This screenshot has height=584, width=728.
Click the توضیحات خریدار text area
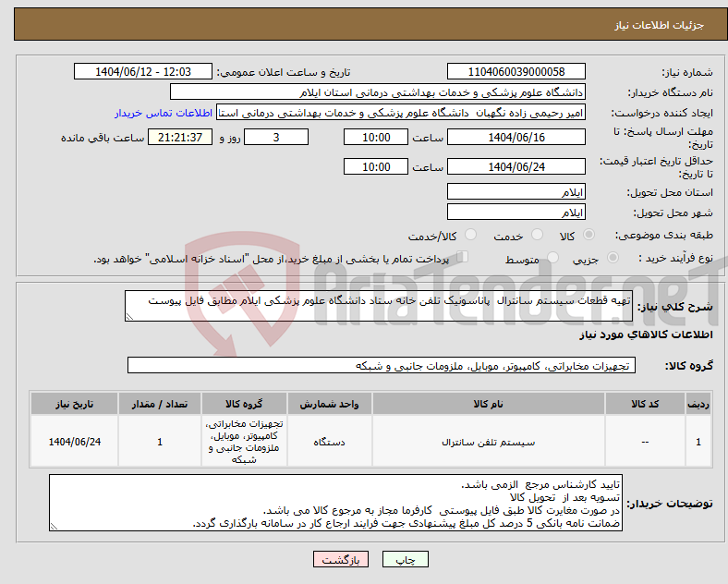click(x=335, y=503)
